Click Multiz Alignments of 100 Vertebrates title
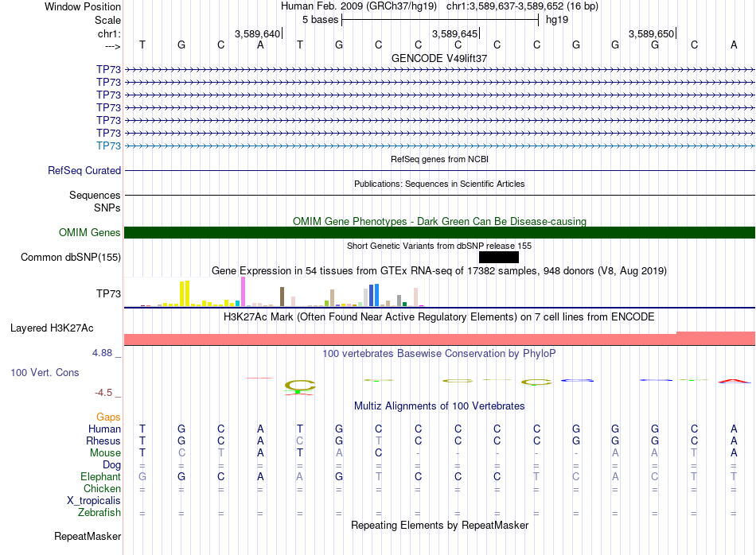756x555 pixels. tap(439, 406)
